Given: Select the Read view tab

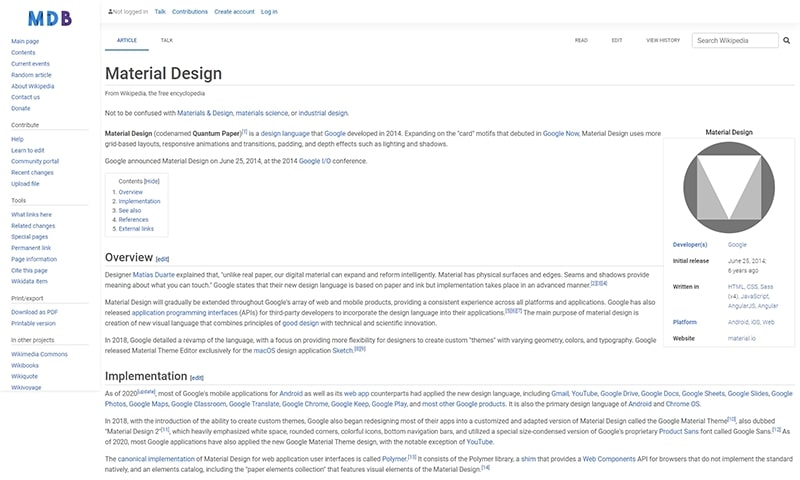Looking at the screenshot, I should pyautogui.click(x=581, y=40).
